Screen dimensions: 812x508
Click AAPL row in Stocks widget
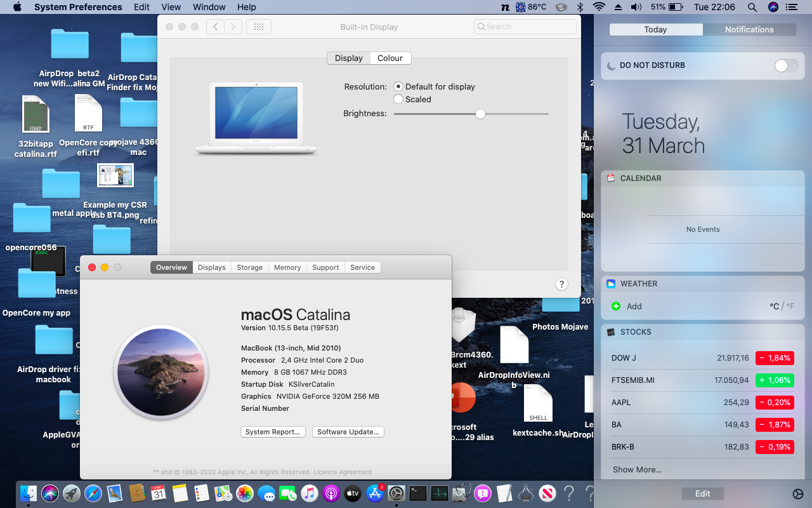[x=702, y=403]
